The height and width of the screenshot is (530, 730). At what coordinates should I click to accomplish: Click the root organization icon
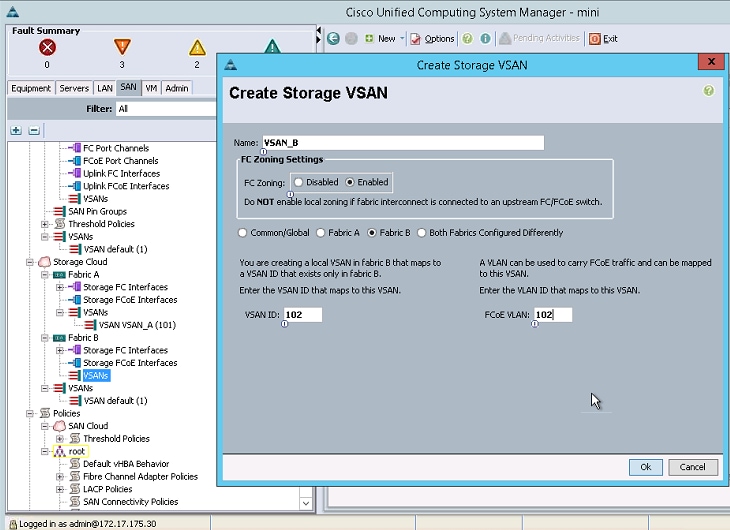pyautogui.click(x=60, y=451)
